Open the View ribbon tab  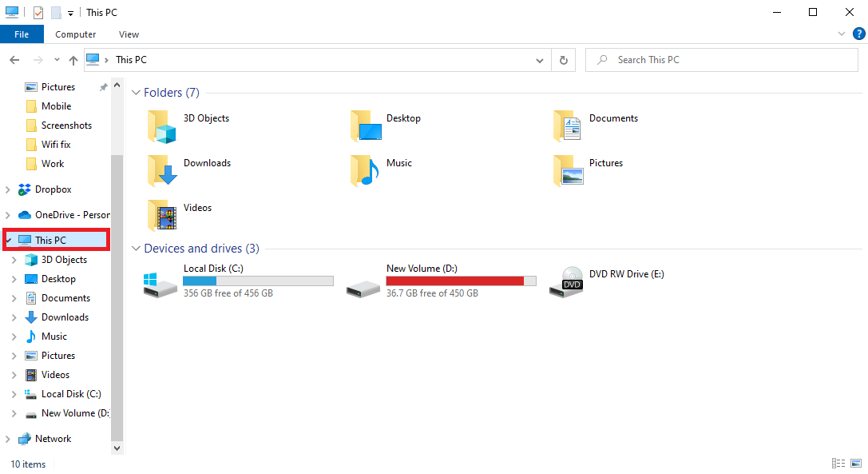point(129,34)
